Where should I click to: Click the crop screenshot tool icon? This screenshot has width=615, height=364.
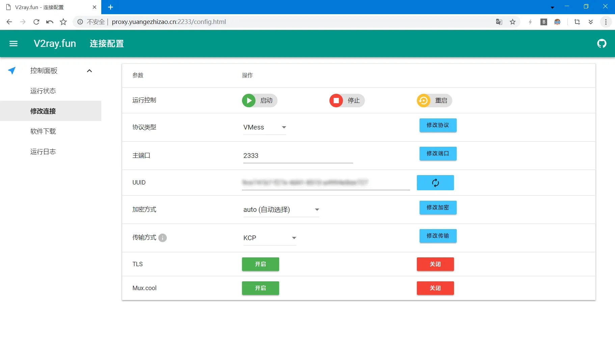pos(577,22)
